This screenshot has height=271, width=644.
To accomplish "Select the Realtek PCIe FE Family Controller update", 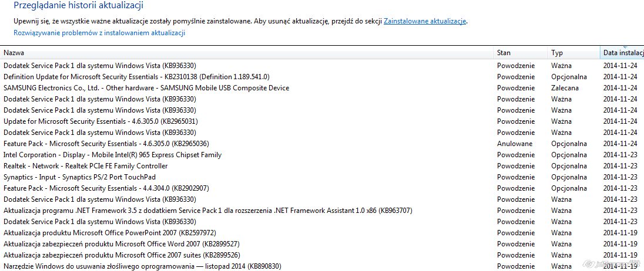I will pyautogui.click(x=322, y=166).
